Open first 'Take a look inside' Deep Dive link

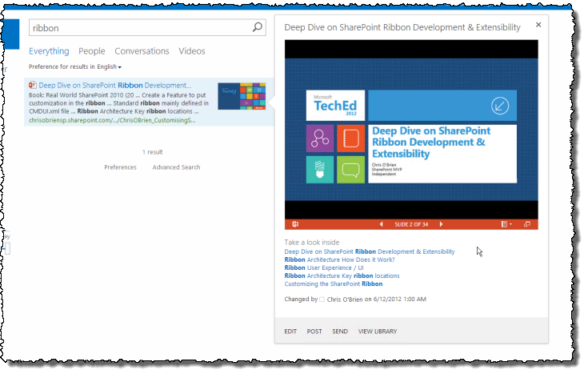point(370,252)
